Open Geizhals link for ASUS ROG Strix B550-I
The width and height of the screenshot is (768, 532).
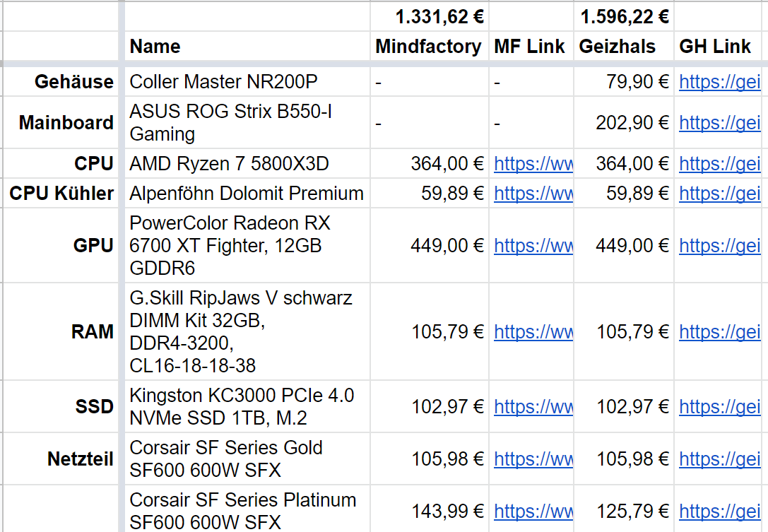click(x=719, y=122)
